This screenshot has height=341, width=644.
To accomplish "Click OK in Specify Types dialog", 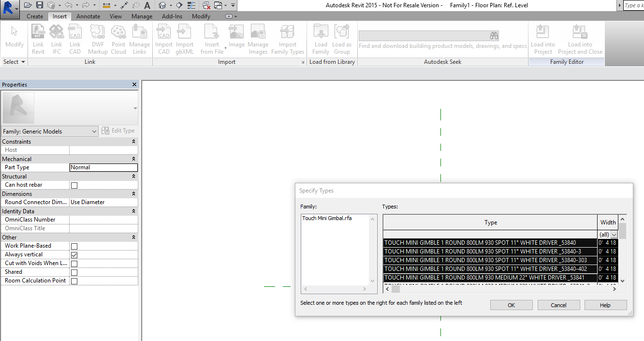I will [512, 305].
